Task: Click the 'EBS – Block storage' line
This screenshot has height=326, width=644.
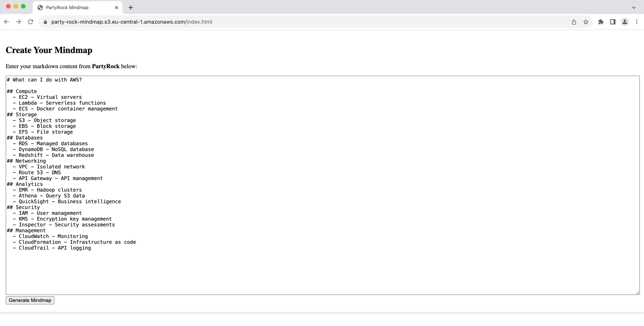Action: [x=44, y=126]
